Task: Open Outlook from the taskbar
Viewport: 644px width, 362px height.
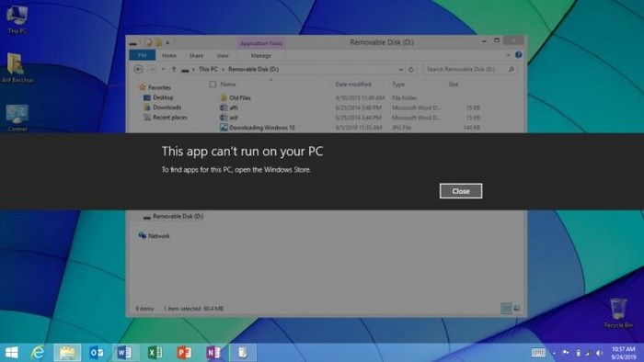Action: point(97,353)
